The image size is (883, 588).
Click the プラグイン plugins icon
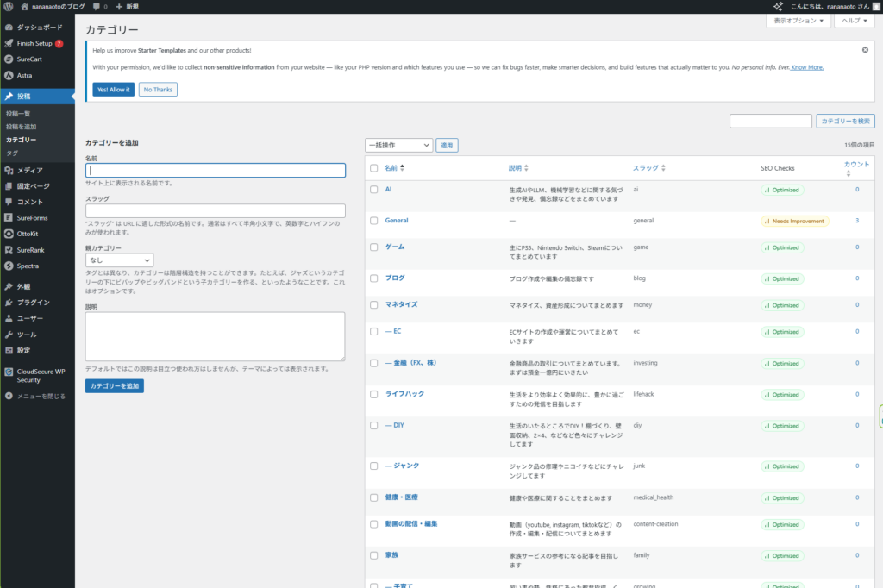point(9,303)
